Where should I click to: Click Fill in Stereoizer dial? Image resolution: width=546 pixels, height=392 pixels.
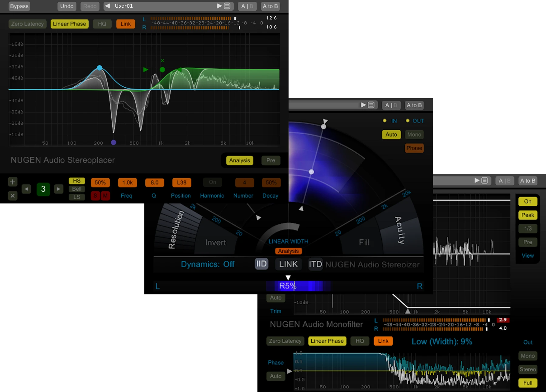(364, 243)
